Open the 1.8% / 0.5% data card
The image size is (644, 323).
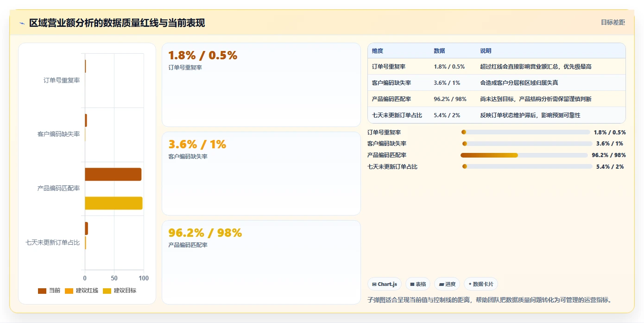pyautogui.click(x=261, y=85)
